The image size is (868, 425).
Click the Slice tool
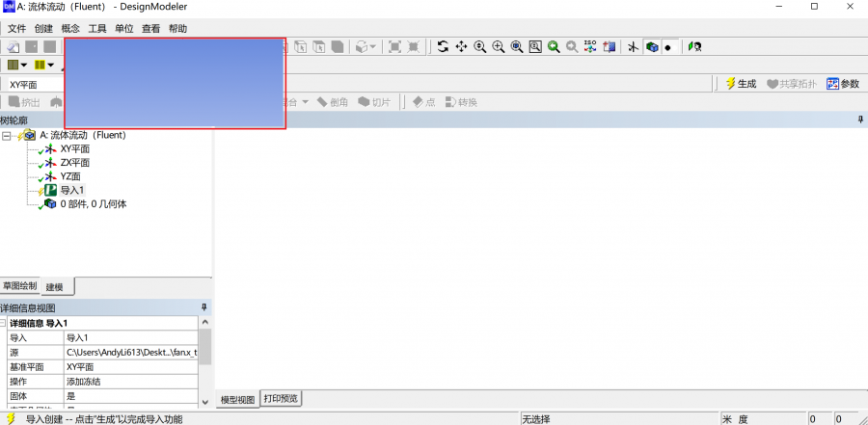click(x=374, y=102)
